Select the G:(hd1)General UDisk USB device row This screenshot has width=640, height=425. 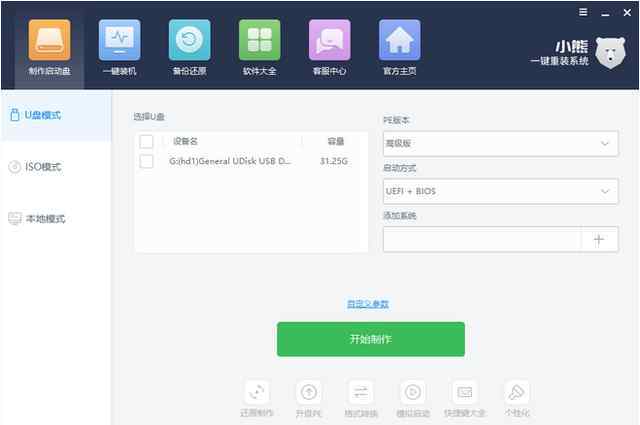[x=251, y=161]
